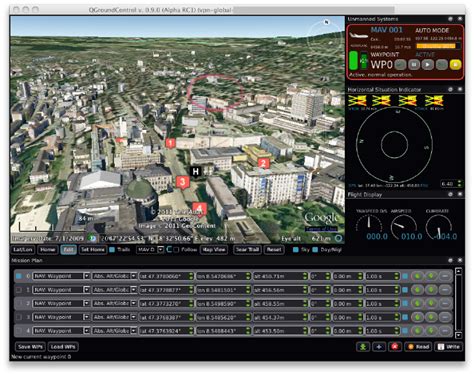The image size is (474, 374).
Task: Click waypoint marker 4 on the map
Action: click(x=199, y=209)
